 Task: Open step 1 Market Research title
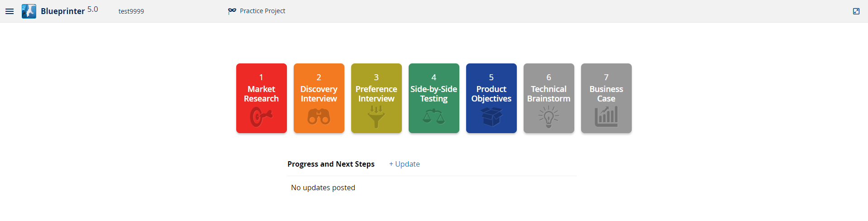261,94
